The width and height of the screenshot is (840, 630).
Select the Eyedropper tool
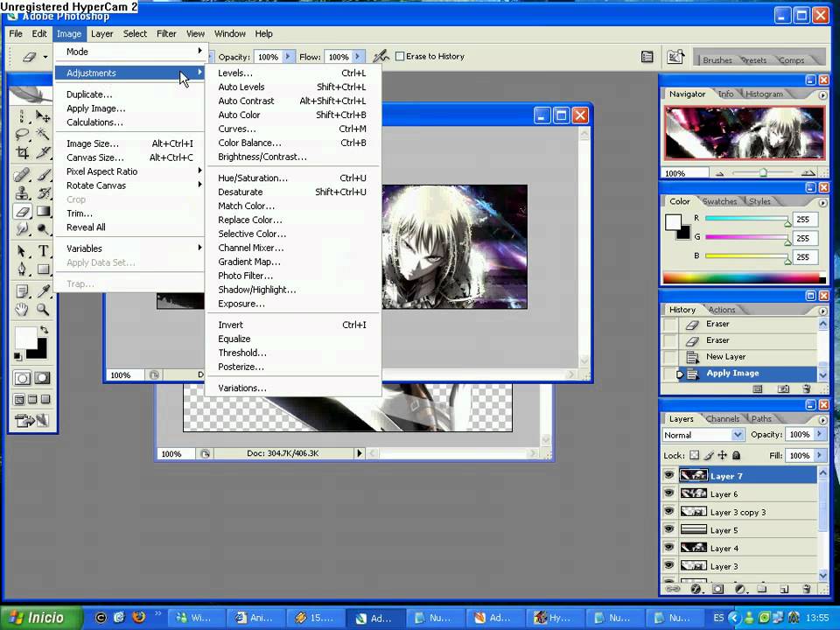click(43, 290)
